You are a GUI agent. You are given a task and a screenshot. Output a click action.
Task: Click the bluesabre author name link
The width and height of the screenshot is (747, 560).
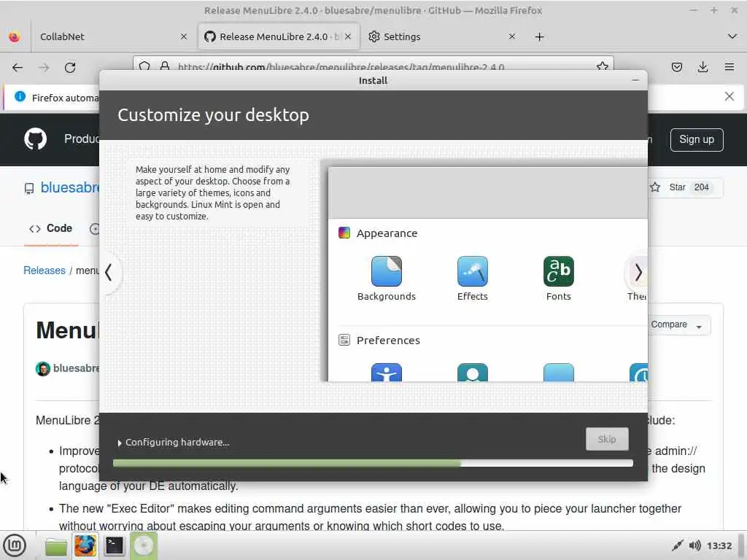click(x=76, y=368)
